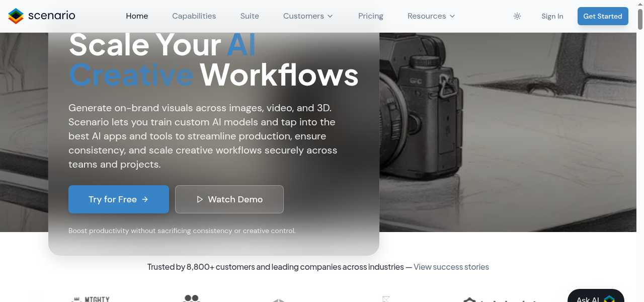Click the scrollbar up arrow
644x302 pixels.
pos(640,4)
